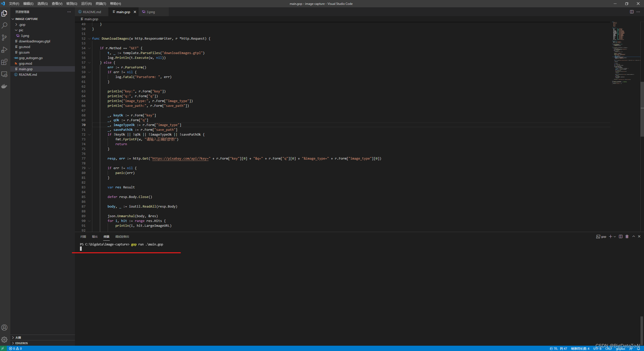Split the editor to the right
644x351 pixels.
(x=632, y=12)
